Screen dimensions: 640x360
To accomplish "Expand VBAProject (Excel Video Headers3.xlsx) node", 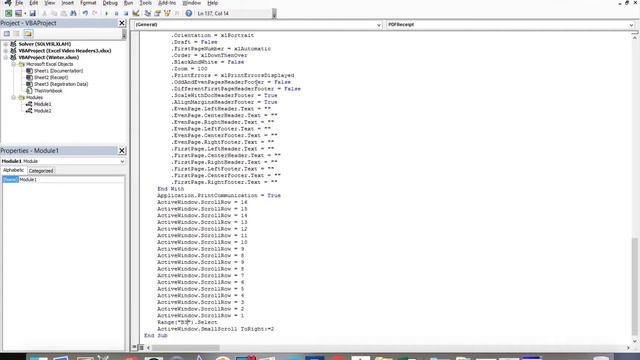I will click(x=6, y=51).
